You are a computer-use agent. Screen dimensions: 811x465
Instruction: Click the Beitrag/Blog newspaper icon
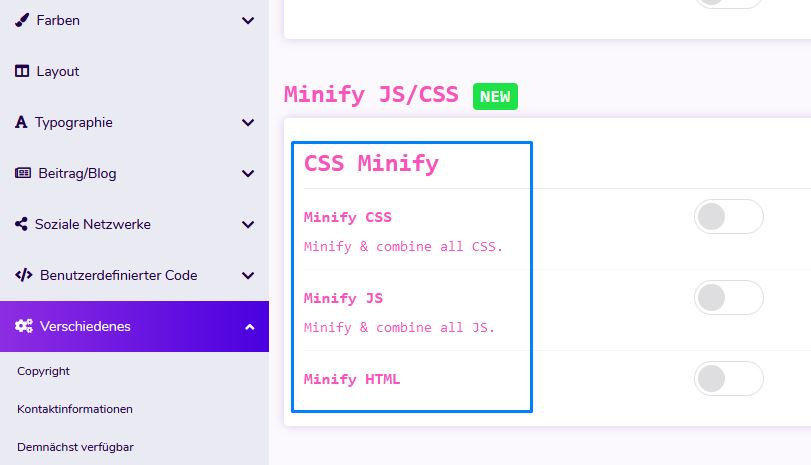coord(22,173)
